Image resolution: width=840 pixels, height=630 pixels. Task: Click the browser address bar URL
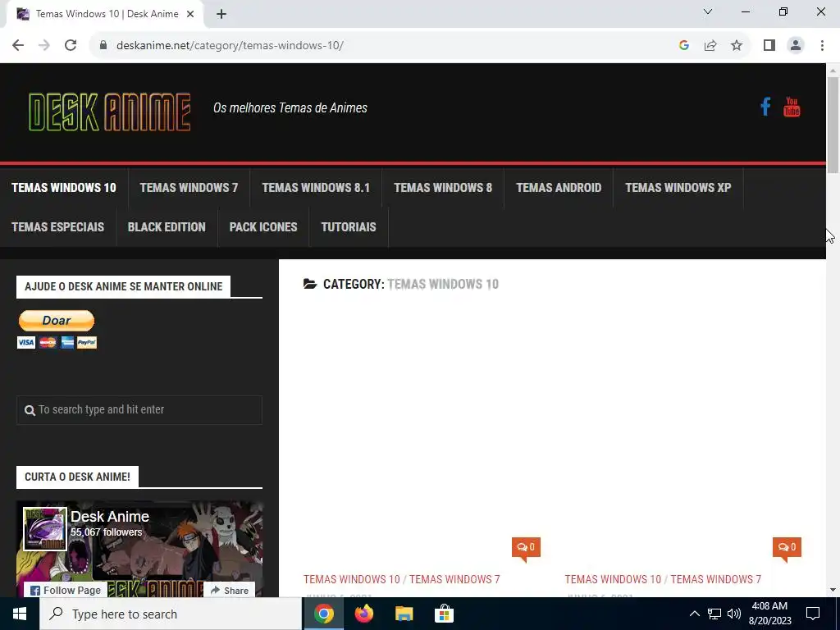pos(230,45)
